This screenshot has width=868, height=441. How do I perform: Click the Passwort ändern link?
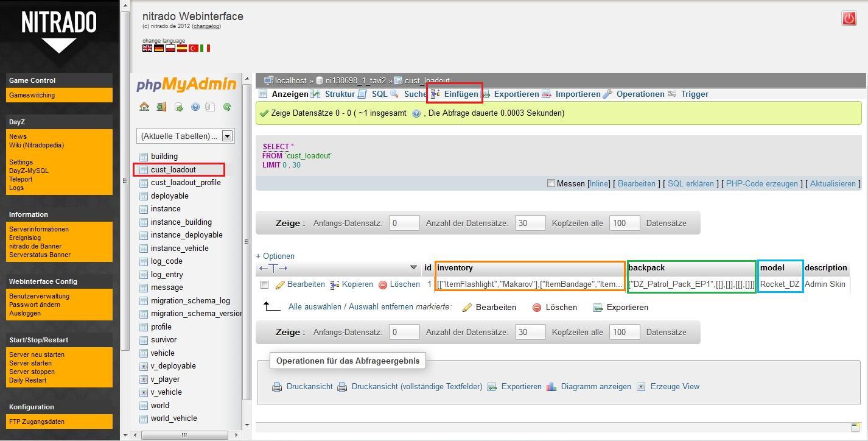tap(35, 305)
